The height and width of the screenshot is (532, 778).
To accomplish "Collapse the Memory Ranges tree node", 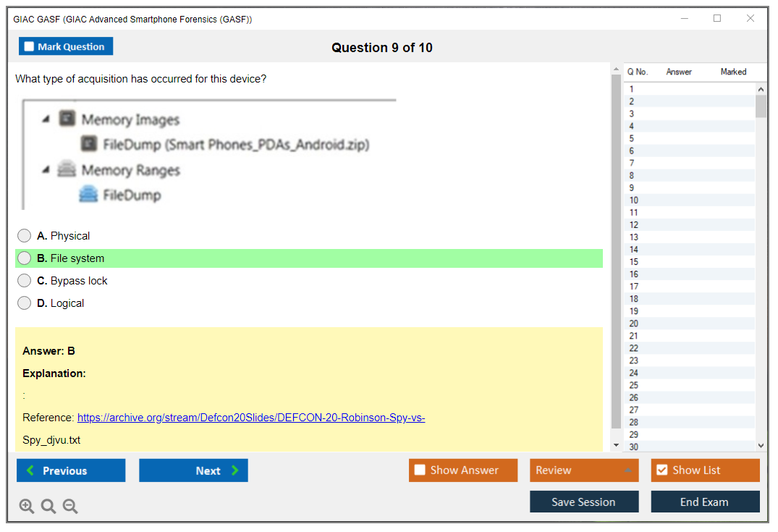I will 46,170.
